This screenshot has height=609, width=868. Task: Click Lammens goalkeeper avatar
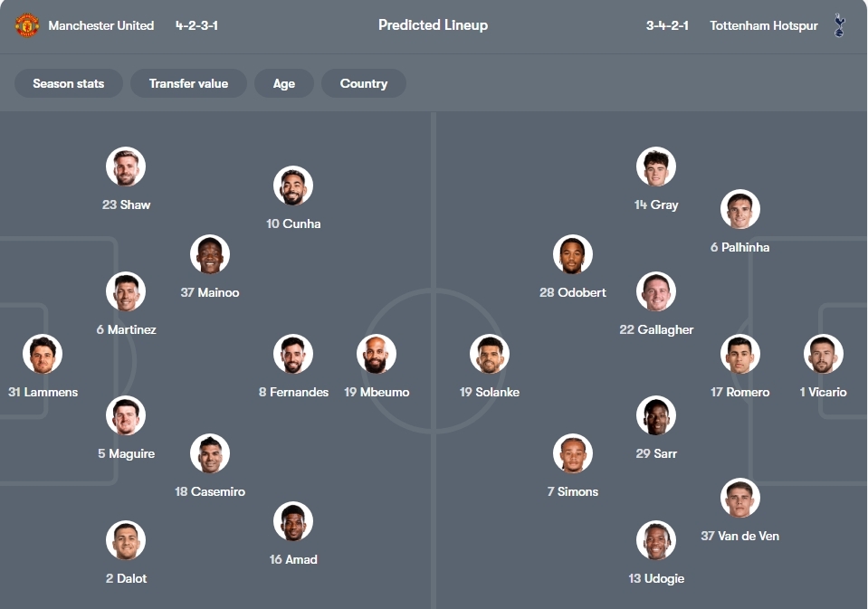tap(43, 355)
